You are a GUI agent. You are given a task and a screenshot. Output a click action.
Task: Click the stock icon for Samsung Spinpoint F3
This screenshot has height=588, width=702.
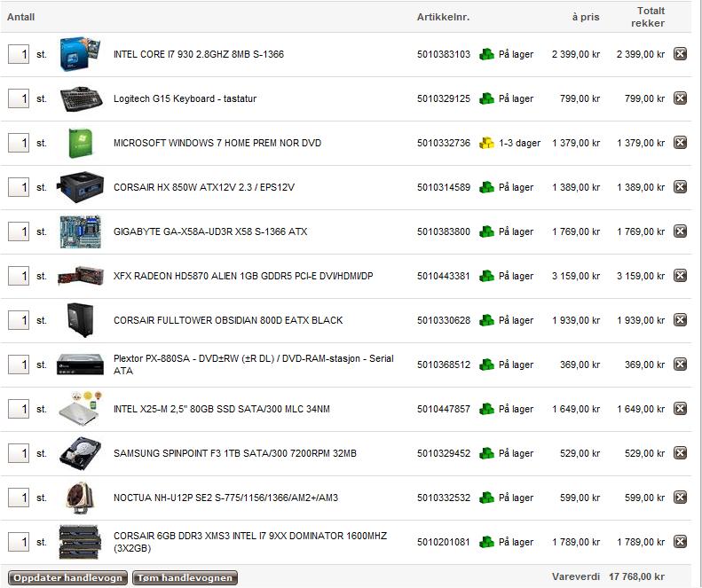486,453
